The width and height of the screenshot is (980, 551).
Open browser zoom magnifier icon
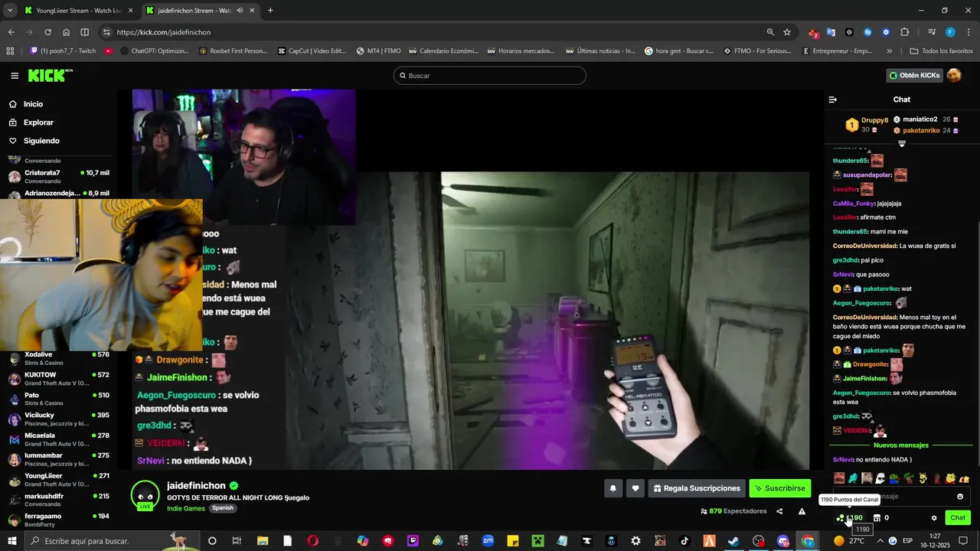(x=770, y=32)
